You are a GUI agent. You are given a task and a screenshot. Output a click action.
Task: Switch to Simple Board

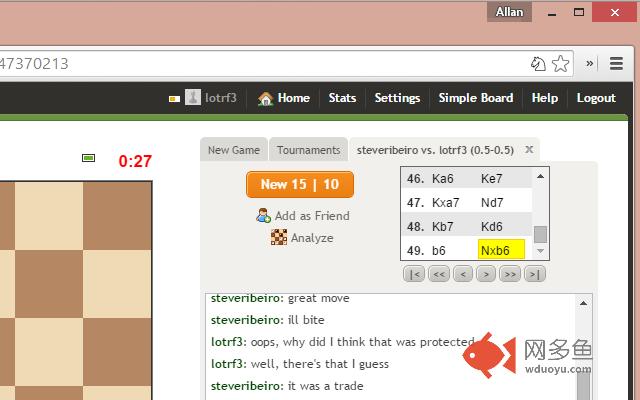pyautogui.click(x=476, y=98)
